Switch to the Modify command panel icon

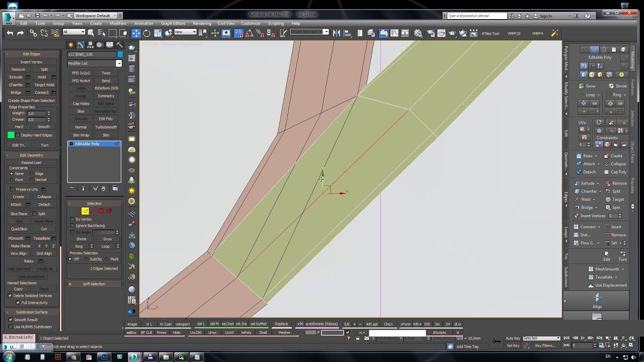(80, 45)
